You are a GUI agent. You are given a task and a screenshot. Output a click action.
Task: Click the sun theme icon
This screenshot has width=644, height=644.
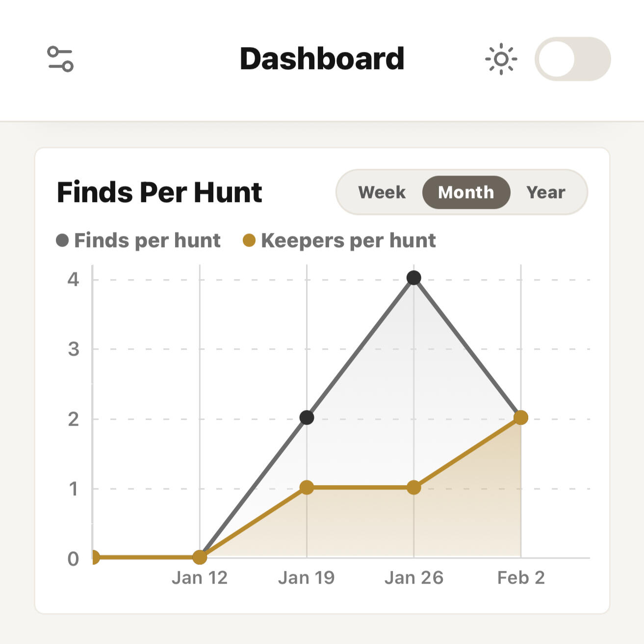[x=501, y=59]
